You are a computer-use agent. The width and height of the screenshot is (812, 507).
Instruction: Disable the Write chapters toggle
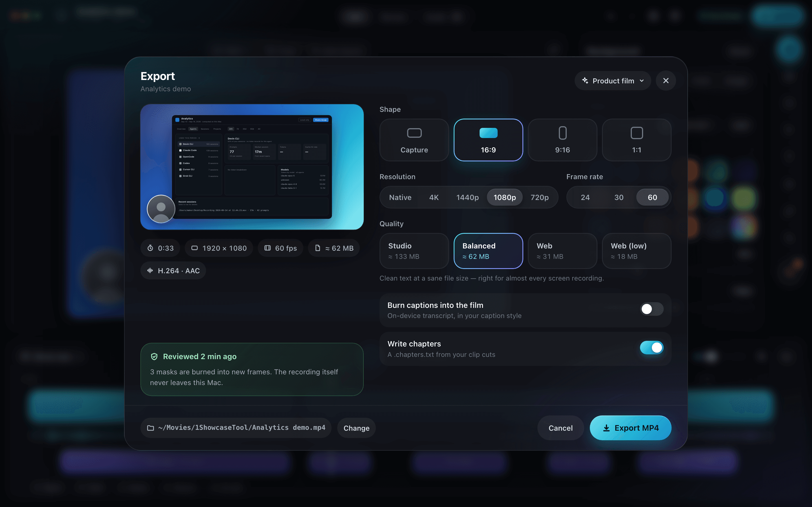click(651, 348)
